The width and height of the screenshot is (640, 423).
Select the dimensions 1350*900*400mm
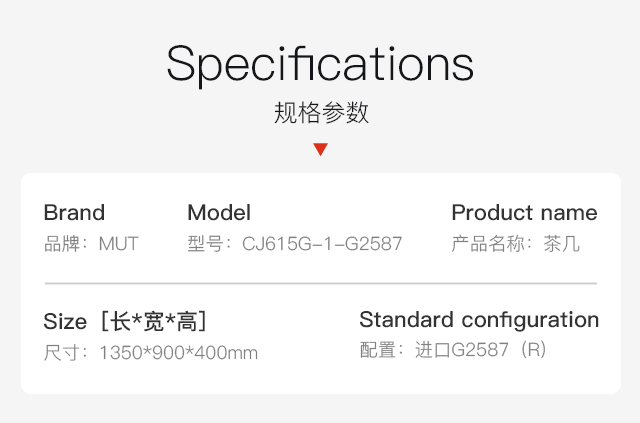tap(179, 353)
